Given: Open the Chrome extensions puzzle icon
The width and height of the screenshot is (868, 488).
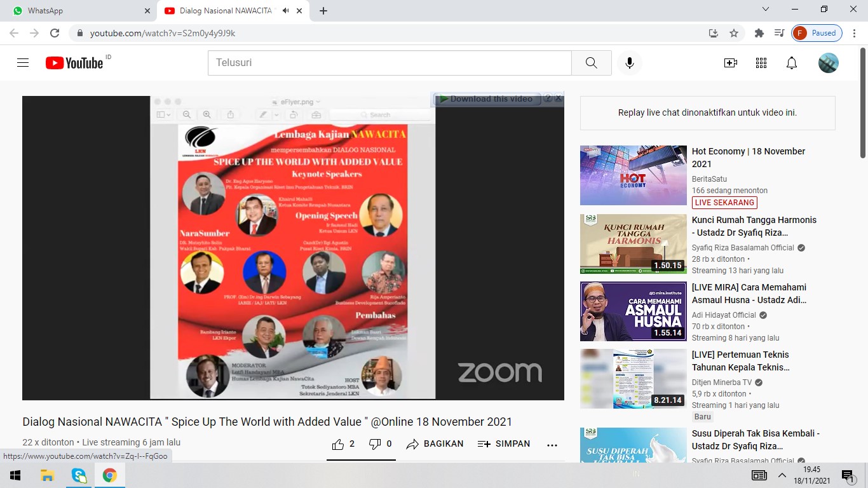Looking at the screenshot, I should click(x=759, y=33).
